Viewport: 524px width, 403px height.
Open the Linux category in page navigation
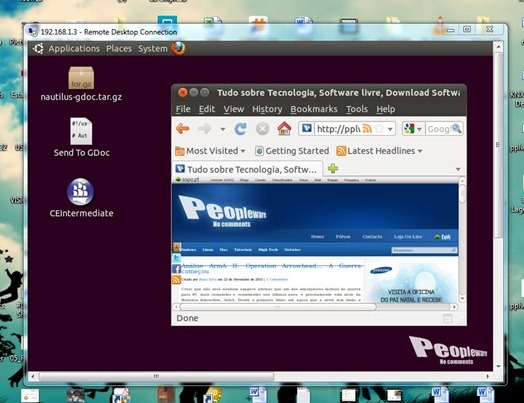click(x=208, y=250)
